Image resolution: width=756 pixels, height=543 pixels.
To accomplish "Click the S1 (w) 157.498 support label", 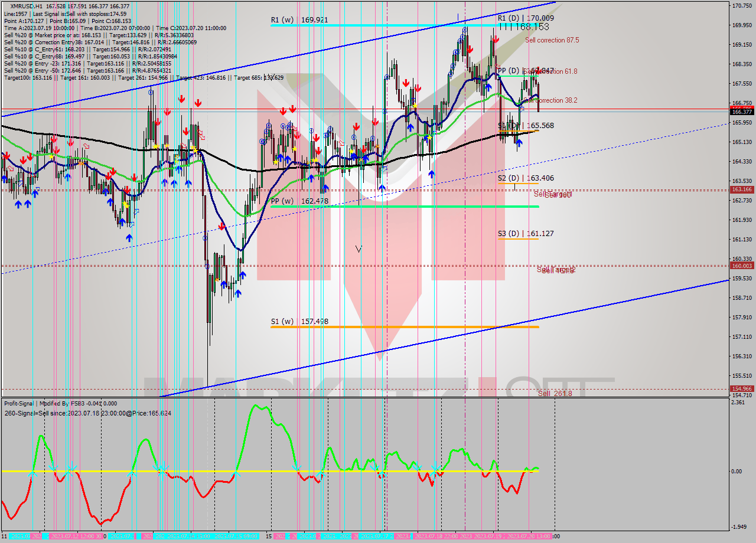I will click(x=299, y=322).
